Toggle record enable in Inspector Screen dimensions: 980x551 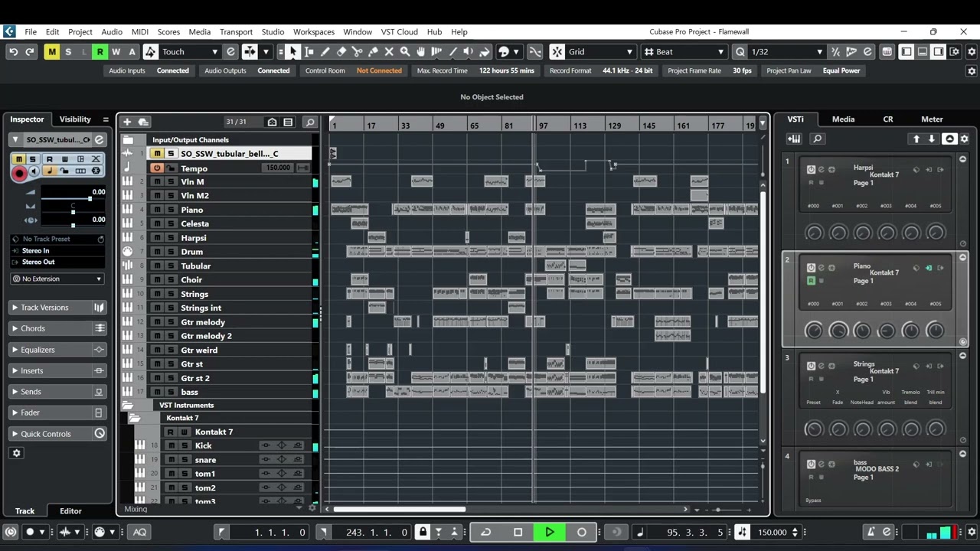[19, 173]
